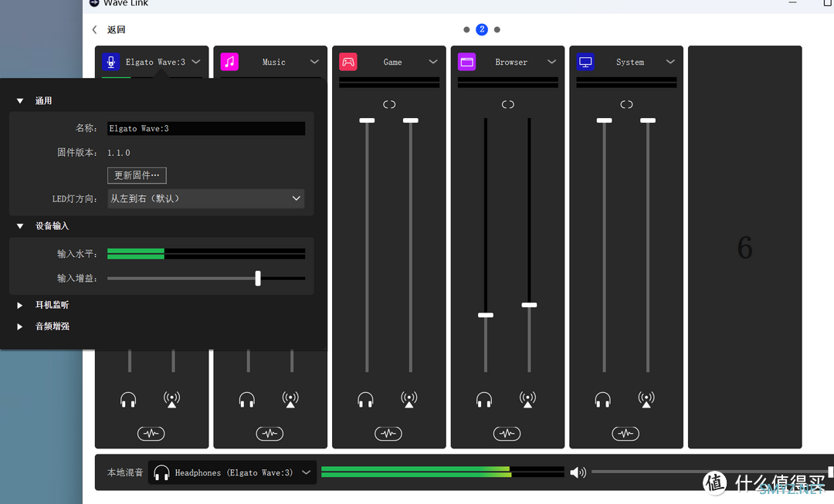This screenshot has height=504, width=834.
Task: Click the purple Browser channel icon
Action: click(466, 63)
